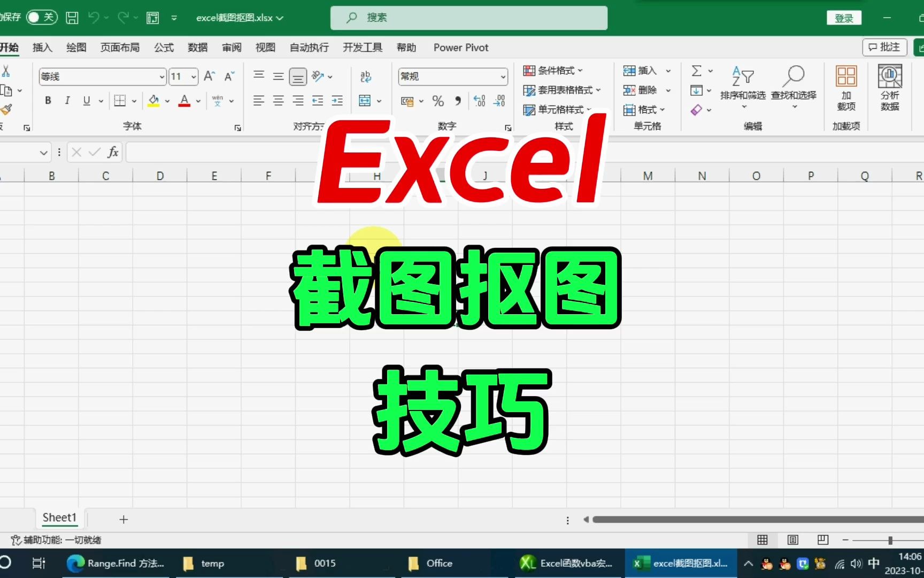The image size is (924, 578).
Task: Select the AutoSum Σ icon
Action: pyautogui.click(x=697, y=70)
